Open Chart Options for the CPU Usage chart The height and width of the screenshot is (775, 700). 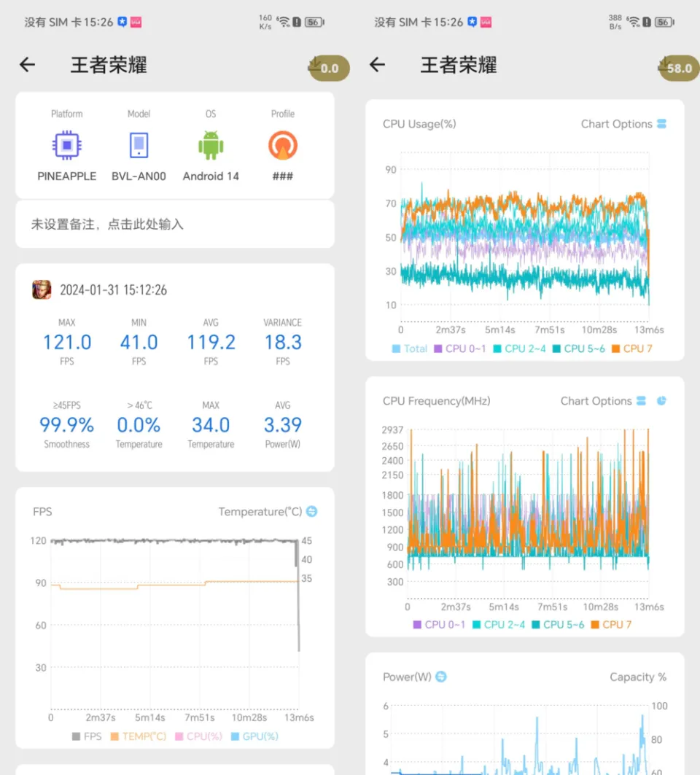click(x=623, y=124)
